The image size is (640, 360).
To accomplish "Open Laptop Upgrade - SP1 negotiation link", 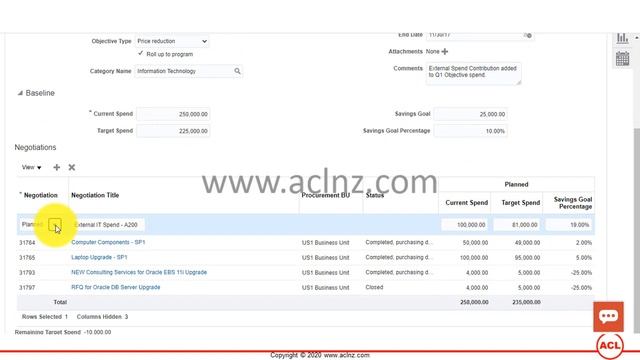I will [x=99, y=258].
